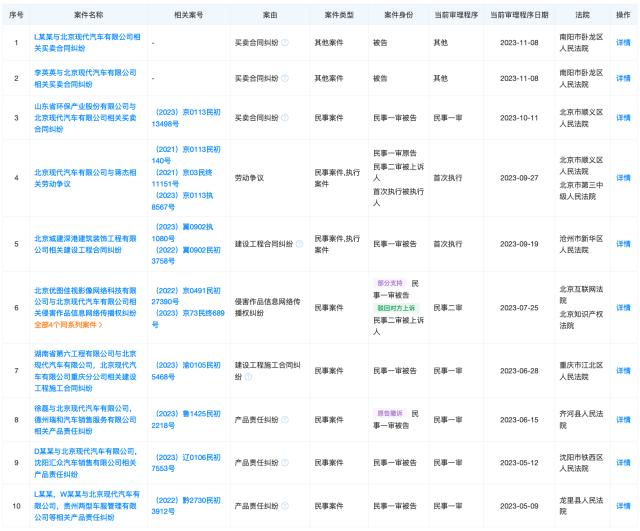Open case 北京城建深港建筑装饰工程有限公司 link
Image resolution: width=640 pixels, height=531 pixels.
click(x=85, y=244)
